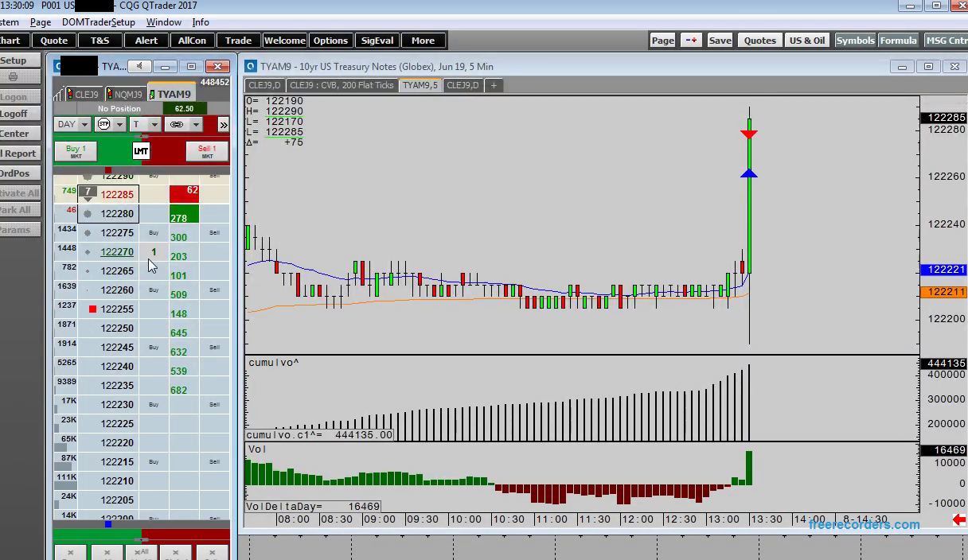This screenshot has width=968, height=560.
Task: Add a new chart tab with plus
Action: pyautogui.click(x=494, y=85)
